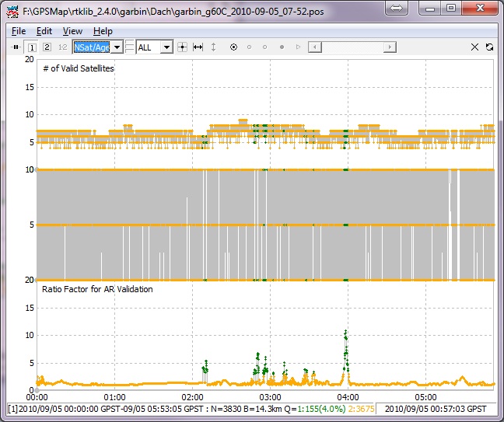Toggle solution 2 display button
Viewport: 504px width, 422px height.
[x=47, y=47]
